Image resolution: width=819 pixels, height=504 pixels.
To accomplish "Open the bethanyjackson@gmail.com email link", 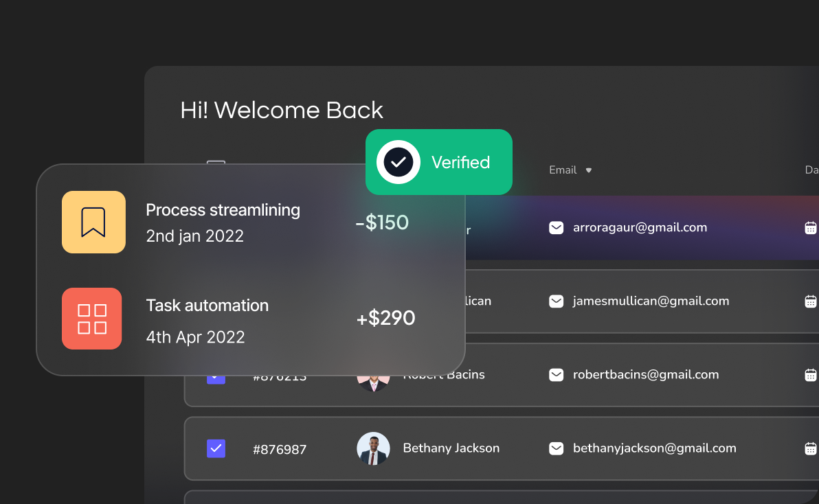I will pyautogui.click(x=654, y=448).
